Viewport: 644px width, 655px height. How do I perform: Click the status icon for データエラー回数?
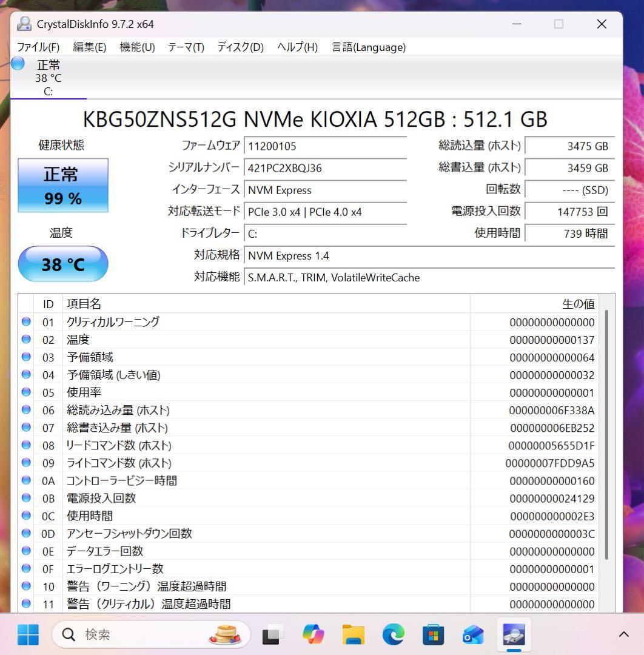pos(25,551)
